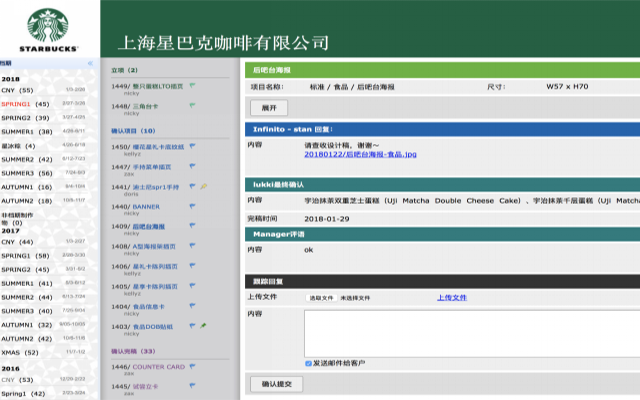Click the 选取文件 choose file button

click(x=321, y=298)
